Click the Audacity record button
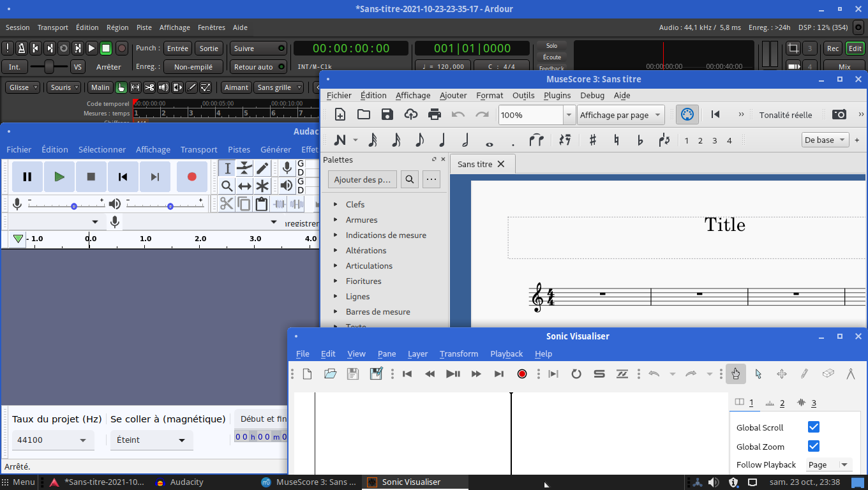 point(191,177)
